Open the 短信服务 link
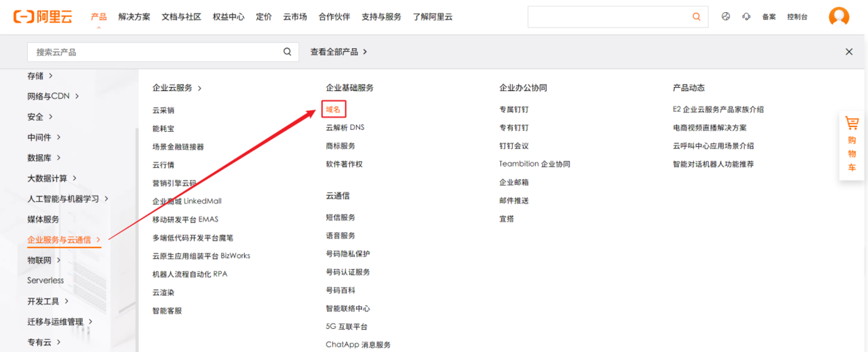Screen dimensions: 868x352 tap(340, 218)
